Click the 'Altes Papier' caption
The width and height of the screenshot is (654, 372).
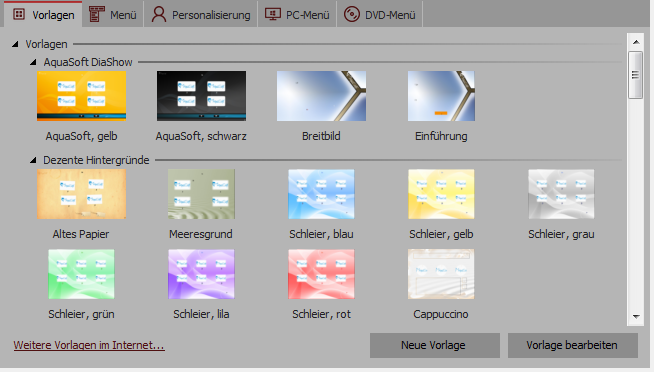pos(81,234)
